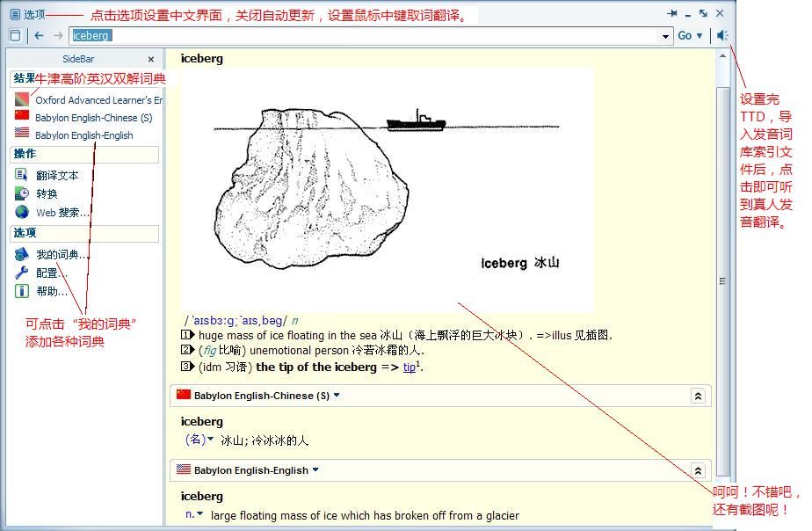
Task: Click the 操作 section header
Action: (x=84, y=155)
